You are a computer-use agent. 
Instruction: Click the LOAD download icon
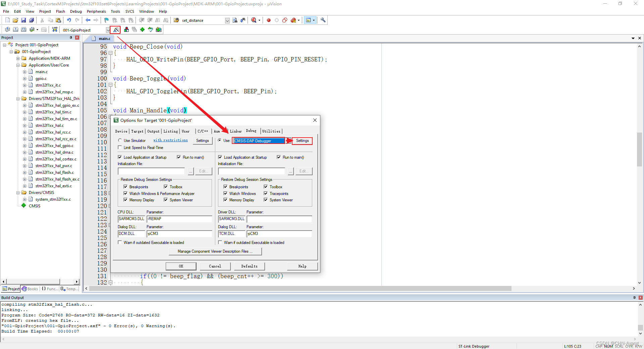pyautogui.click(x=55, y=30)
